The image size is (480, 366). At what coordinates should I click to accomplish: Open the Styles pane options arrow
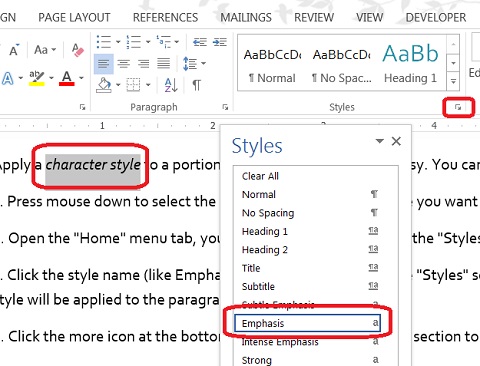[x=379, y=141]
